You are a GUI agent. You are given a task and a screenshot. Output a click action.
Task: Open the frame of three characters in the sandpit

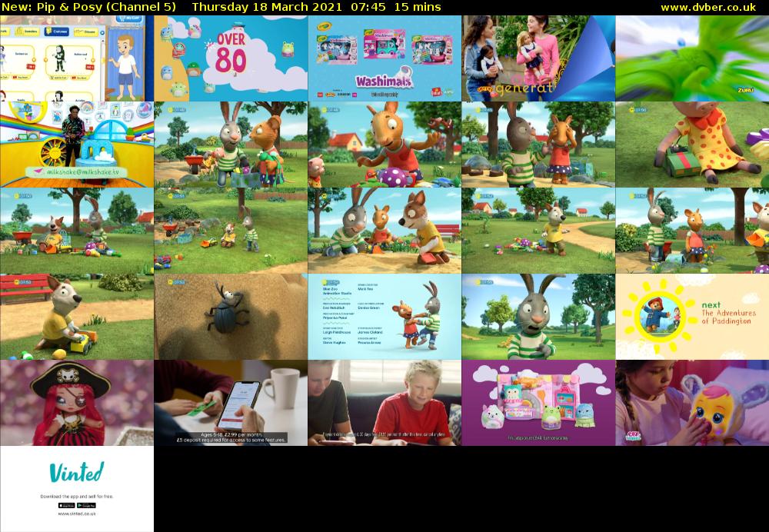tap(384, 231)
